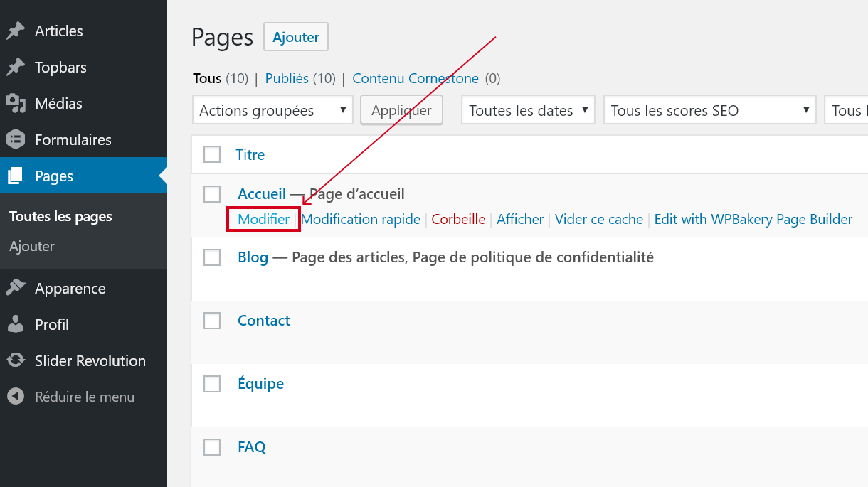Open Médias via its media icon
The height and width of the screenshot is (487, 868).
pyautogui.click(x=16, y=104)
